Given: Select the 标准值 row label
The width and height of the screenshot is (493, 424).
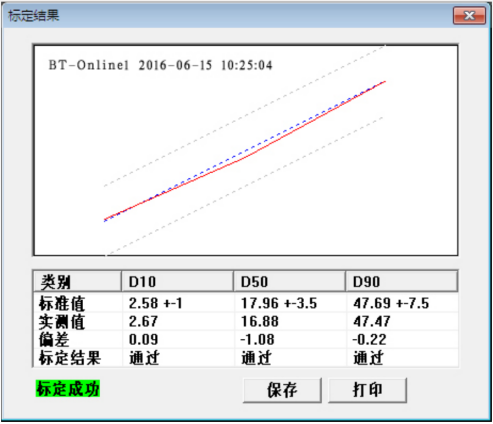Looking at the screenshot, I should (62, 303).
